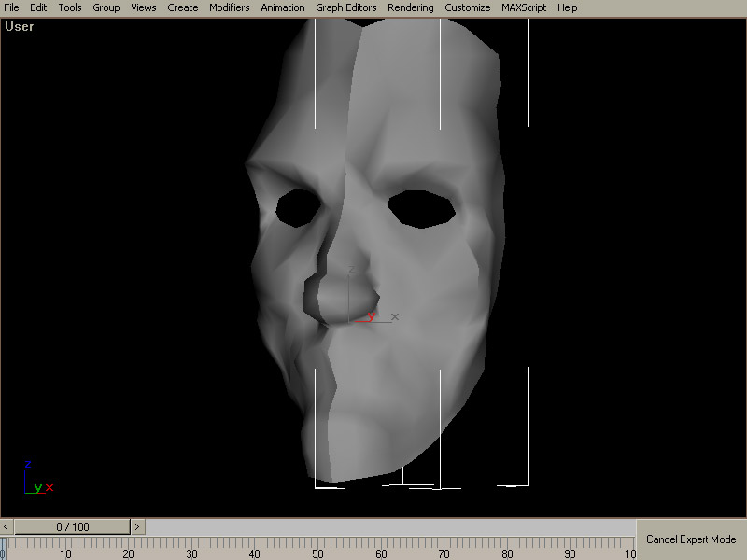The height and width of the screenshot is (560, 747).
Task: Expand the Modifiers menu
Action: (229, 7)
